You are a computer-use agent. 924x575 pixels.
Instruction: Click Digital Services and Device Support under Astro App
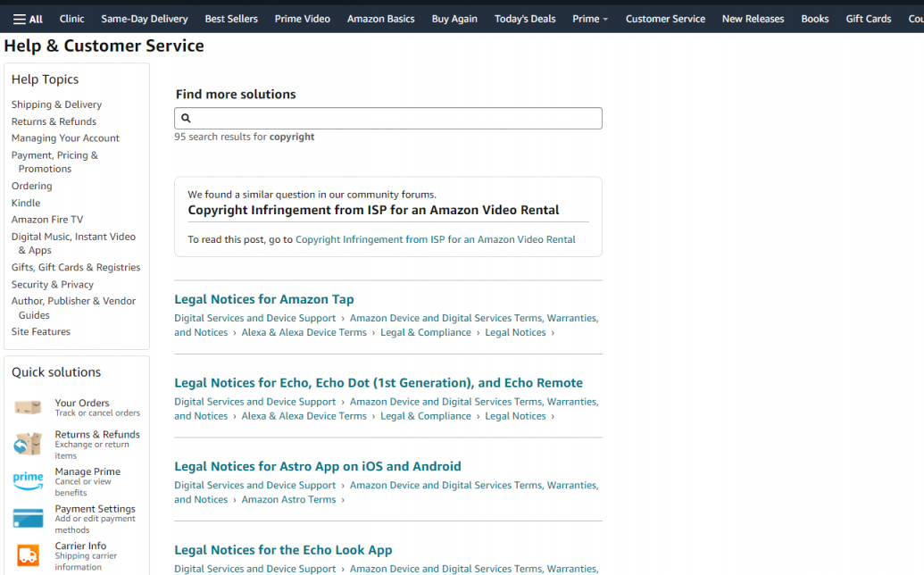[255, 486]
